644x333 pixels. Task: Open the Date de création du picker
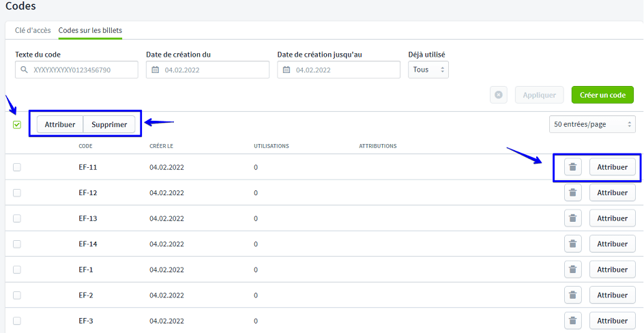[207, 70]
